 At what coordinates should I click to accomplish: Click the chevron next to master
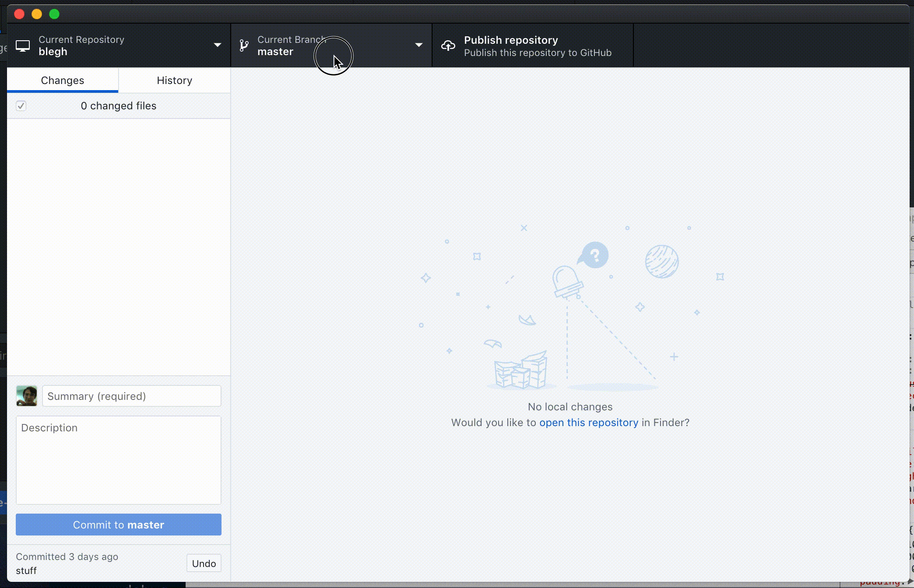pos(419,45)
